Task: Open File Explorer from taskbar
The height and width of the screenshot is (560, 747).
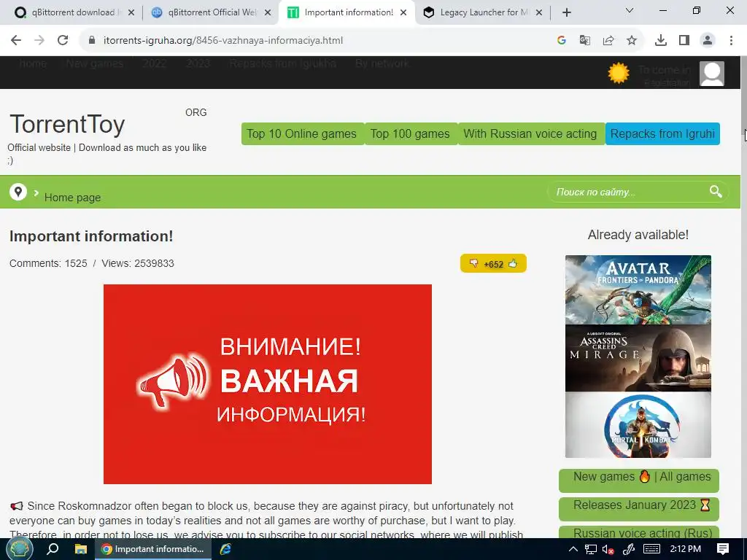Action: (81, 549)
